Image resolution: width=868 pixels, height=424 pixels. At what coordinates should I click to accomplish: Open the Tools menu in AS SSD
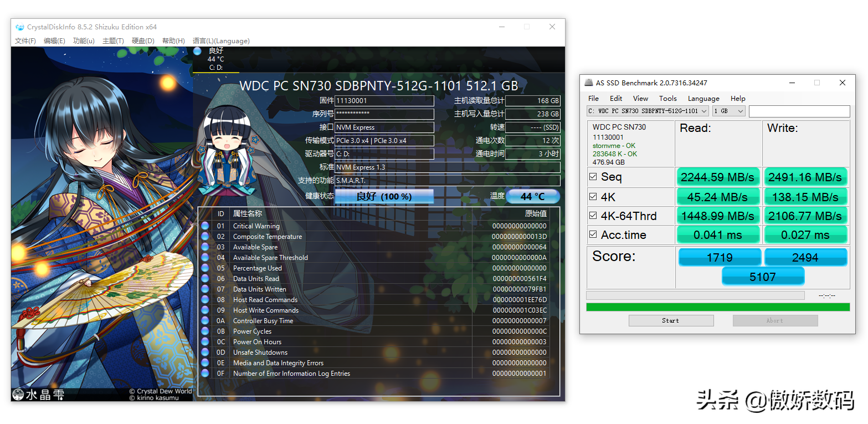(667, 98)
